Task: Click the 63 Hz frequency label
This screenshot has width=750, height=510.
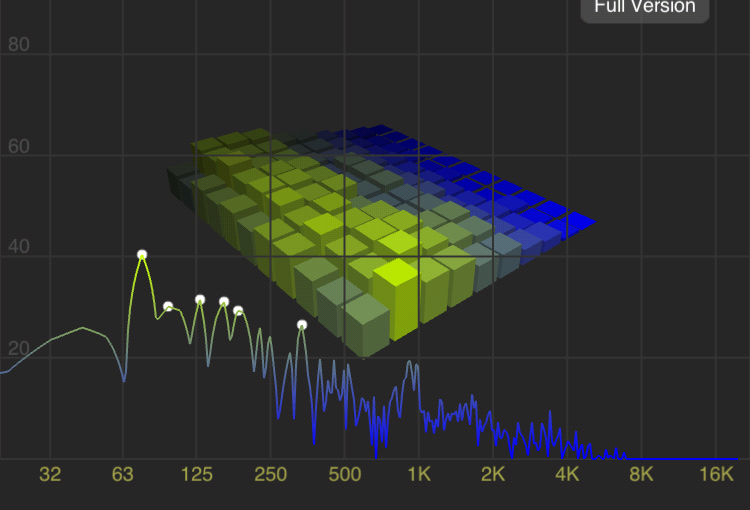Action: point(123,475)
